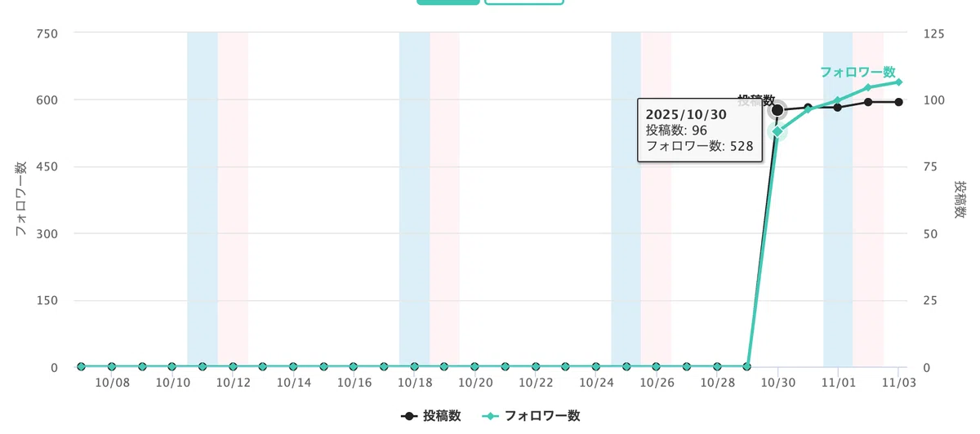Click the last black 投稿数 point on 11/03
This screenshot has width=980, height=434.
(x=898, y=102)
